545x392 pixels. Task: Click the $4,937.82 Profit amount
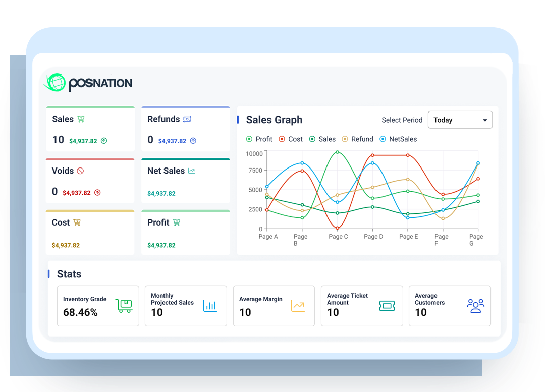(x=161, y=245)
